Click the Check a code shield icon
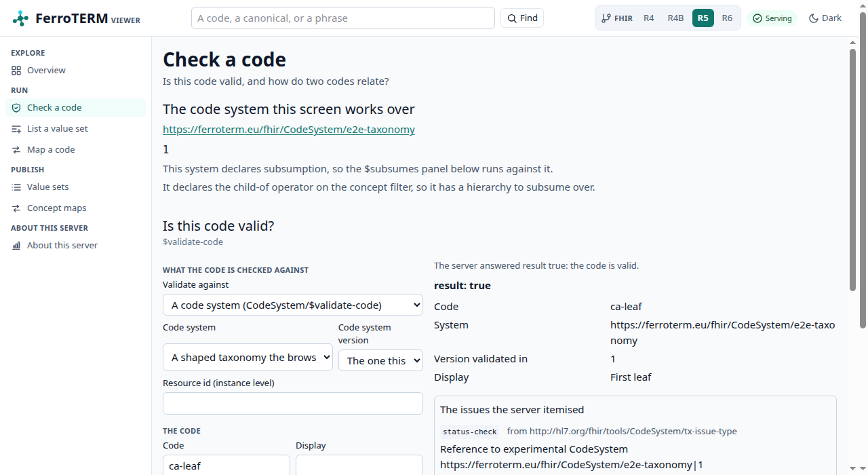Viewport: 868px width, 475px height. click(x=16, y=108)
